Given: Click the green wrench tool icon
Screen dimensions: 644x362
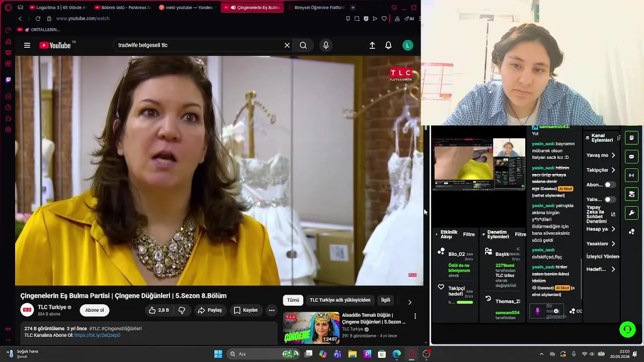Looking at the screenshot, I should point(631,213).
